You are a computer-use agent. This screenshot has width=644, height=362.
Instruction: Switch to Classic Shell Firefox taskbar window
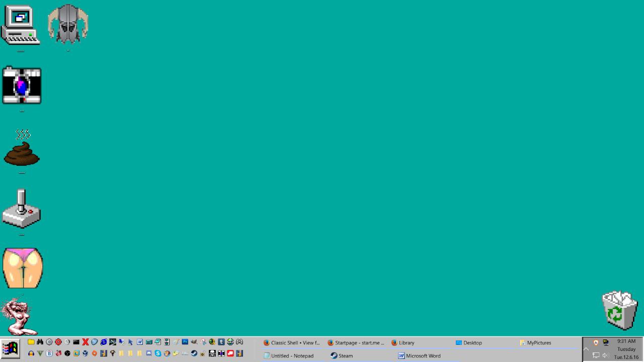[292, 342]
